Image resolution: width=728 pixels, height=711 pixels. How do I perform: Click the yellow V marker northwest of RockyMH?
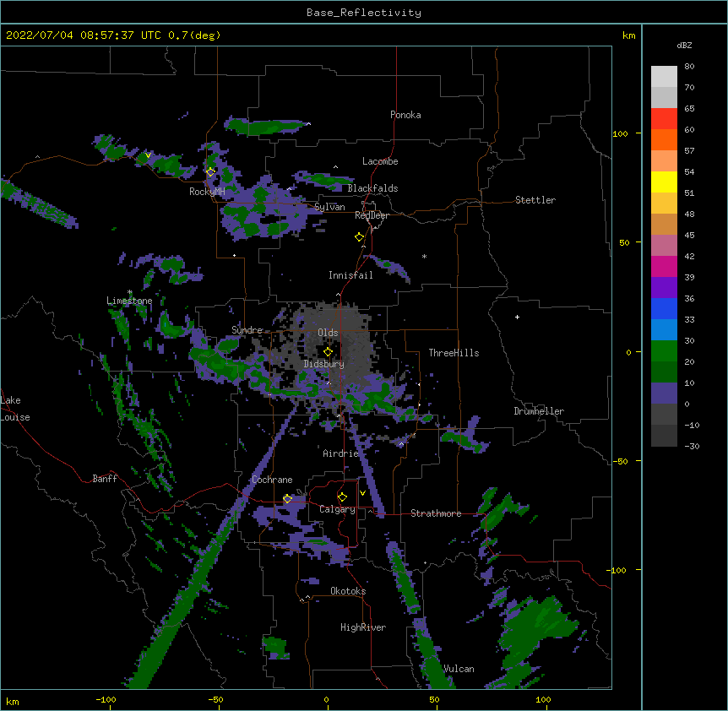[x=148, y=155]
